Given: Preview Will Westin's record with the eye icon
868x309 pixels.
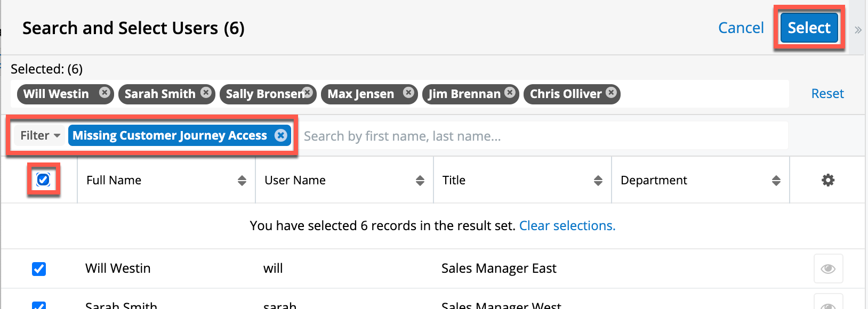Looking at the screenshot, I should pos(827,269).
